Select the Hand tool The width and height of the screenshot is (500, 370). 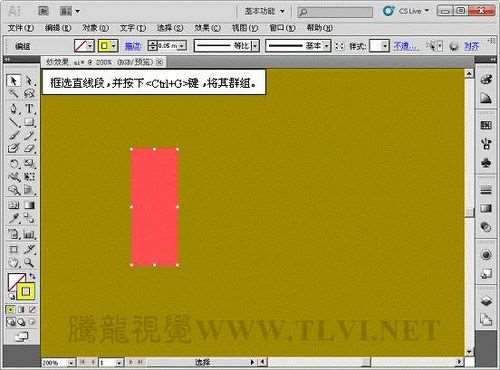pos(14,263)
